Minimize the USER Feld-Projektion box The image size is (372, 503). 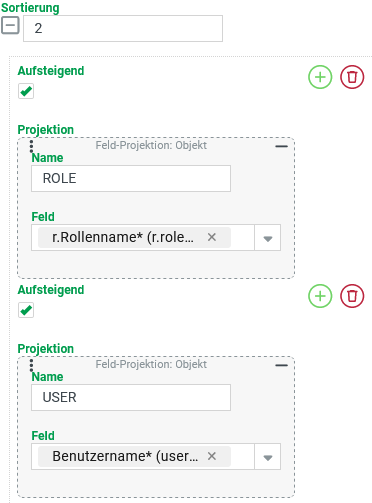pyautogui.click(x=281, y=365)
